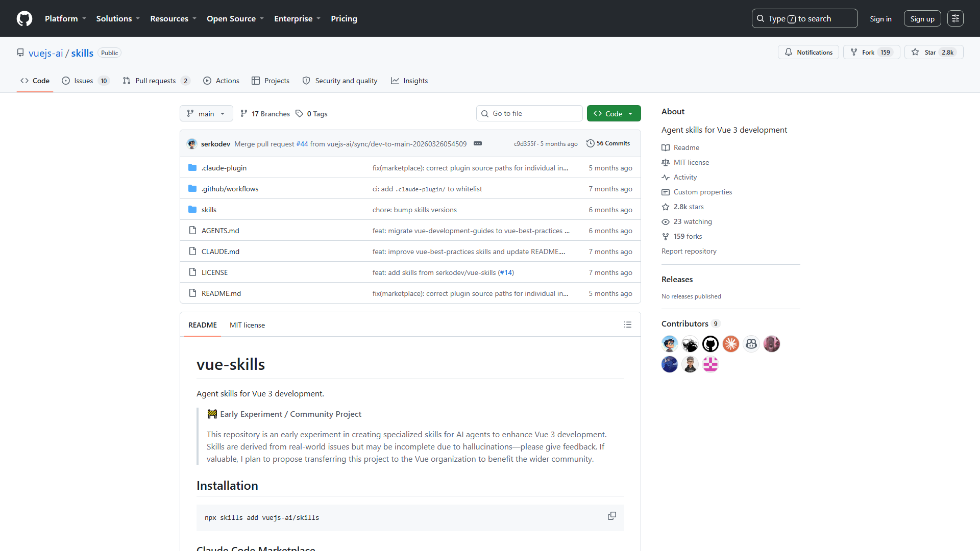
Task: Open the README outline list icon
Action: (x=627, y=325)
